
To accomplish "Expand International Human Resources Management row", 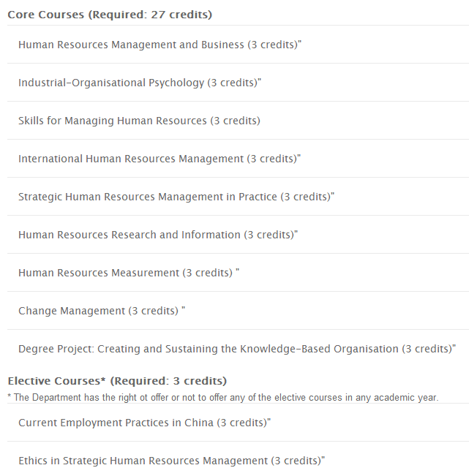I will [131, 159].
